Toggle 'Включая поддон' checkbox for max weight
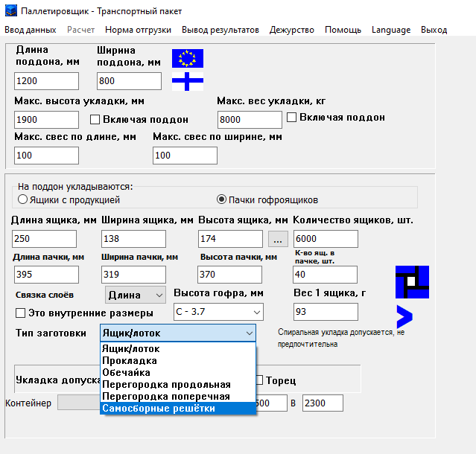This screenshot has height=454, width=476. pos(291,118)
